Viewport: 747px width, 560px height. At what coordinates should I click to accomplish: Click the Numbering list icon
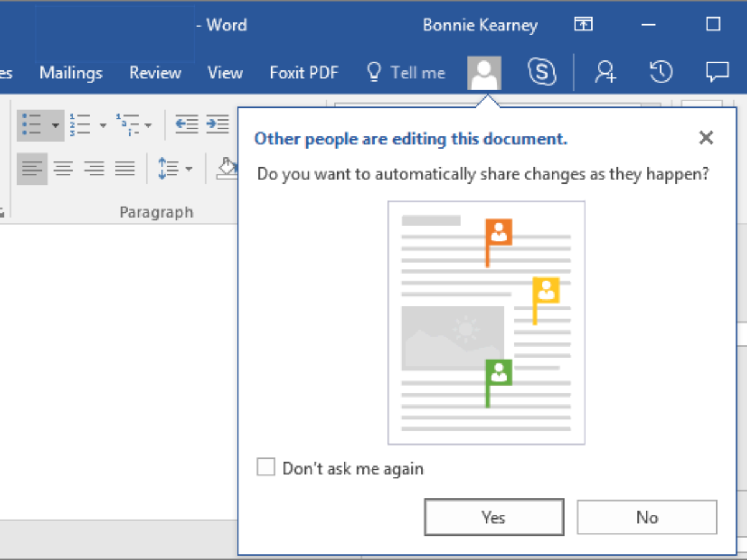[x=81, y=124]
